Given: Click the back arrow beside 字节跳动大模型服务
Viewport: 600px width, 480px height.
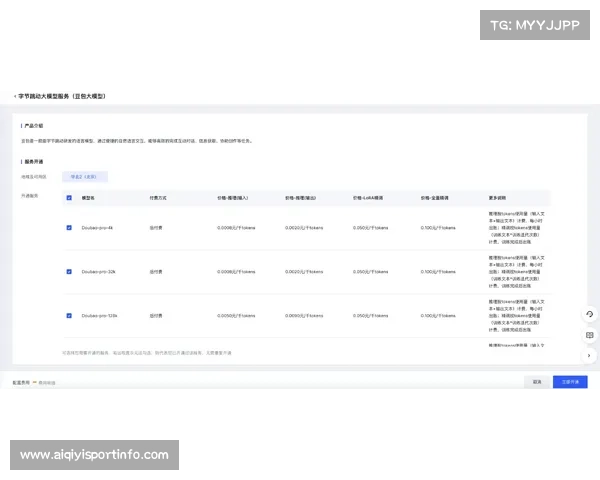Looking at the screenshot, I should click(15, 96).
